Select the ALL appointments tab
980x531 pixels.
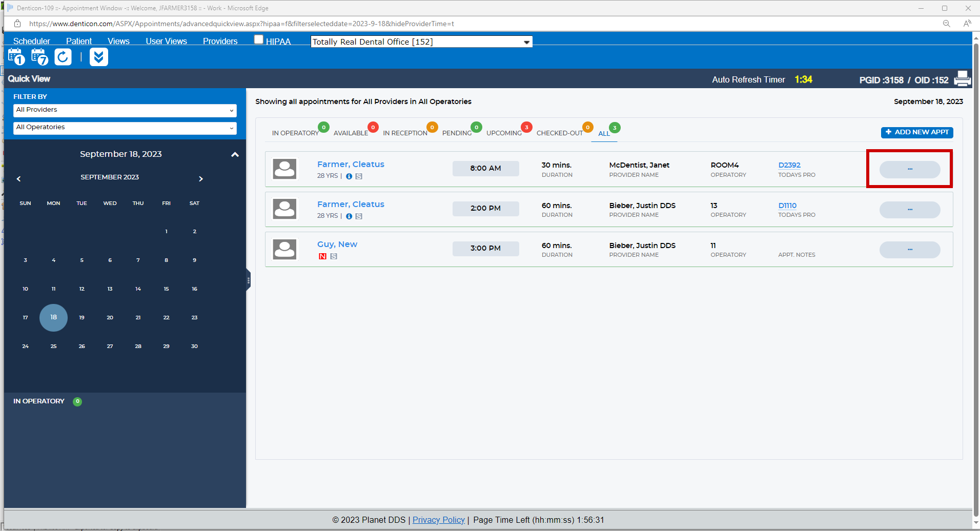(604, 134)
